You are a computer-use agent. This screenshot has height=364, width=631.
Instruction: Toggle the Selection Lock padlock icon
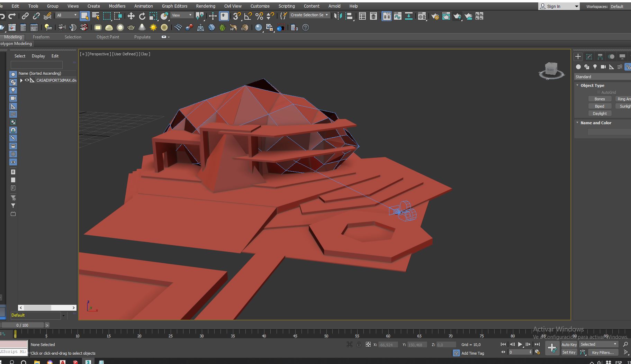359,344
